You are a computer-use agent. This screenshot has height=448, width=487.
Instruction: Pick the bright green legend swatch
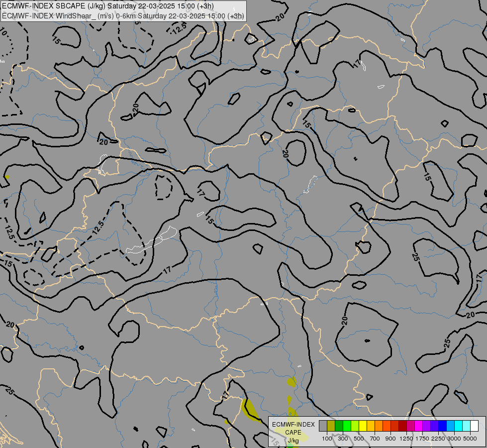[347, 426]
